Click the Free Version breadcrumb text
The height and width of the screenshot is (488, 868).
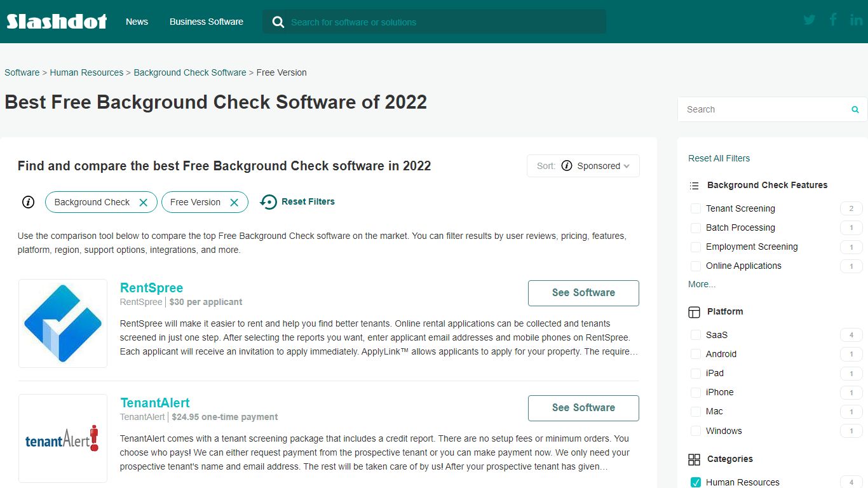coord(281,72)
